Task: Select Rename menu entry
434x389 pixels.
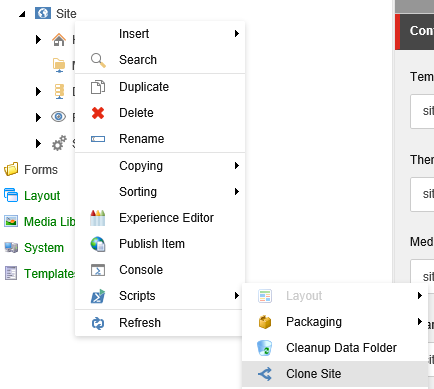Action: pos(160,139)
